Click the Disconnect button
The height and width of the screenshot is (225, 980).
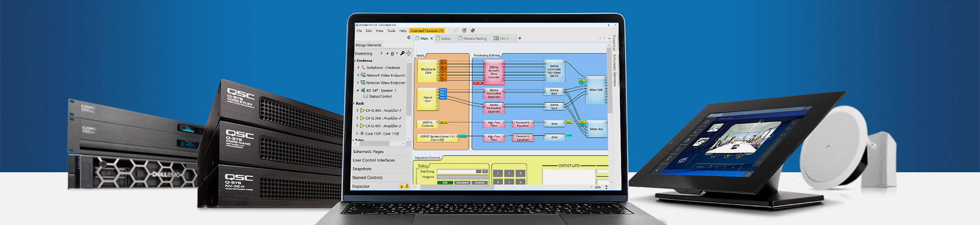[x=462, y=183]
